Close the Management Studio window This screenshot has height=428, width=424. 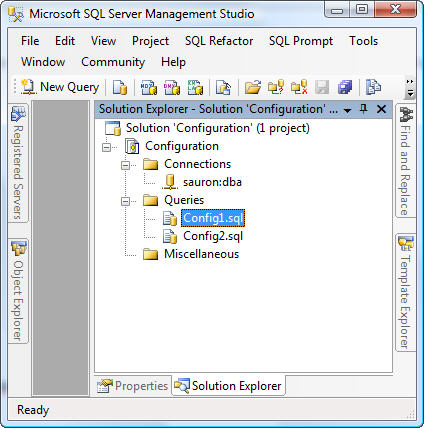395,10
